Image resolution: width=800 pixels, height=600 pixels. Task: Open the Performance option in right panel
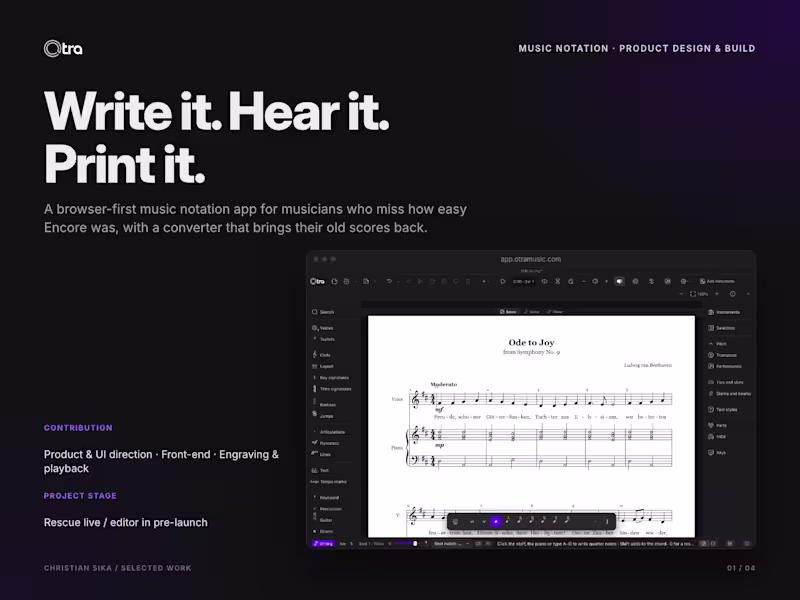pyautogui.click(x=725, y=366)
